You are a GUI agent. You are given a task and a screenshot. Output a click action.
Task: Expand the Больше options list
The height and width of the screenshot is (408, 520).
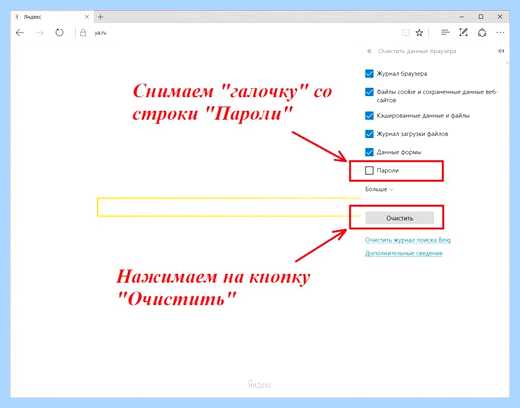point(379,189)
